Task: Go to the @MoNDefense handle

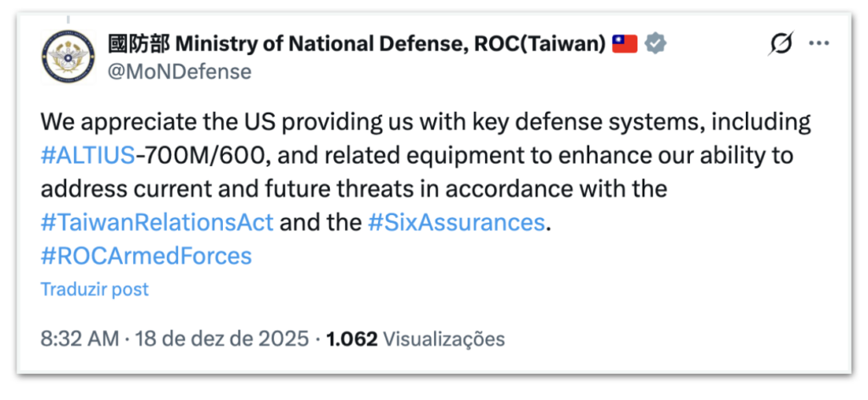Action: [179, 71]
